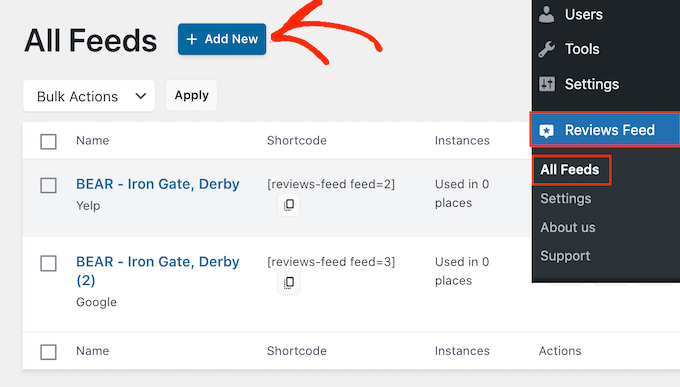Click the Reviews Feed star icon

(546, 131)
